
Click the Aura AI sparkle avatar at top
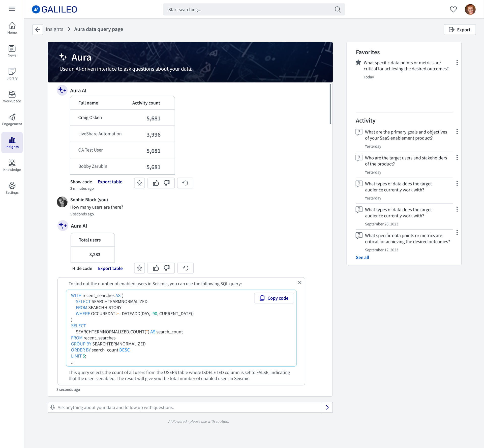pyautogui.click(x=62, y=90)
